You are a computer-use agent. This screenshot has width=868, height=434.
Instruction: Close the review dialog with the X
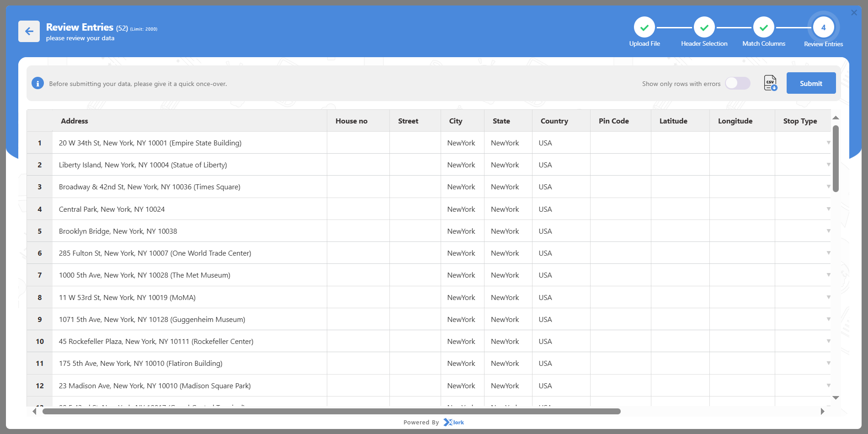(854, 13)
